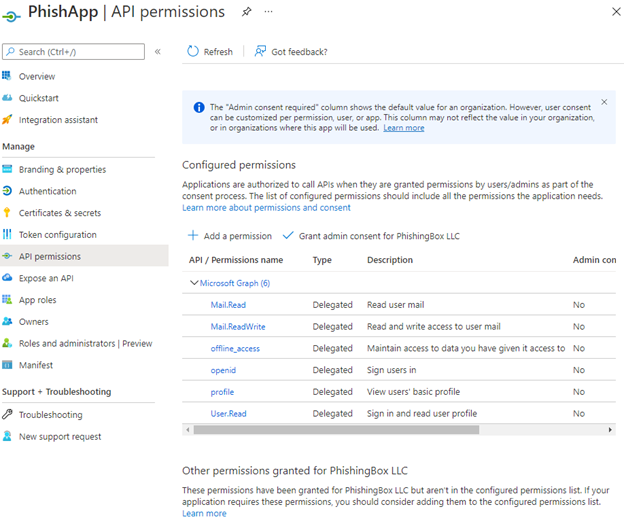Screen dimensions: 624x530
Task: Click Learn more about permissions and consent
Action: point(266,207)
